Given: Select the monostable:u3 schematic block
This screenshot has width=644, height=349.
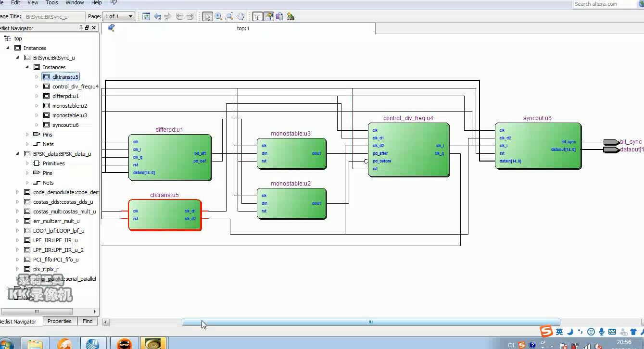Looking at the screenshot, I should tap(291, 153).
